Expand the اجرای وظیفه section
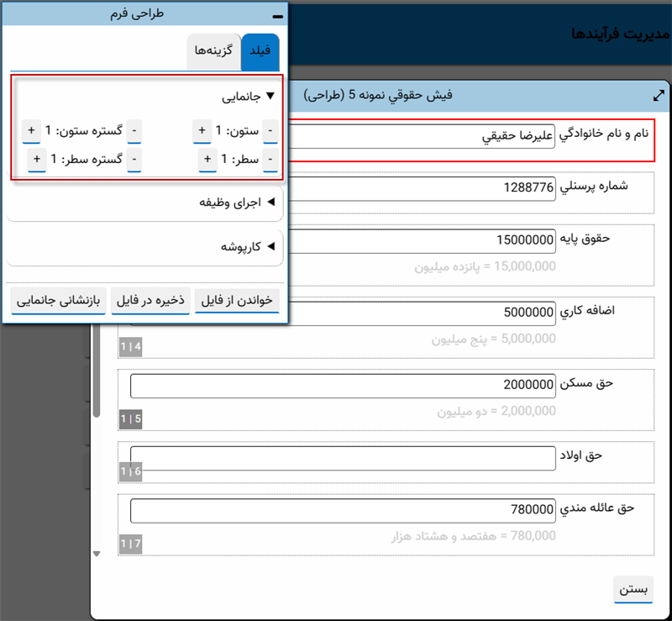The image size is (672, 621). click(x=270, y=203)
